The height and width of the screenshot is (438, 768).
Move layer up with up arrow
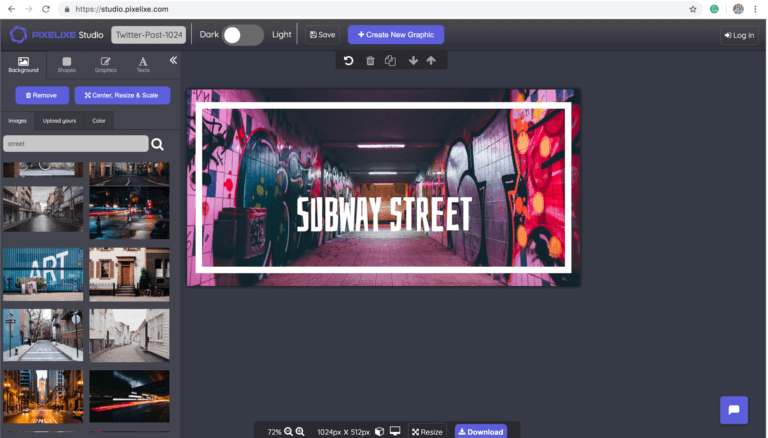point(431,61)
